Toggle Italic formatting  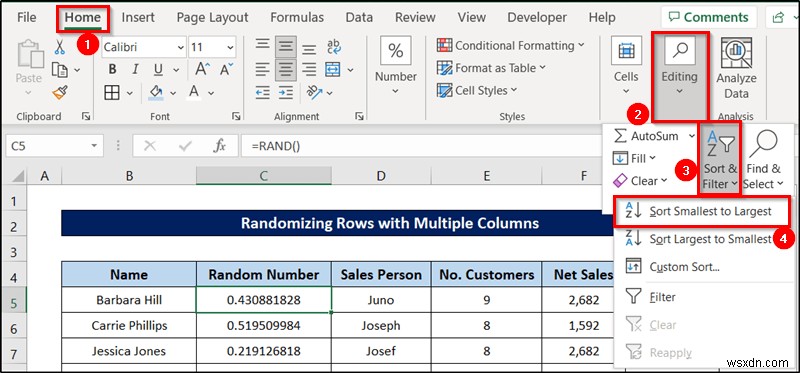(x=135, y=69)
